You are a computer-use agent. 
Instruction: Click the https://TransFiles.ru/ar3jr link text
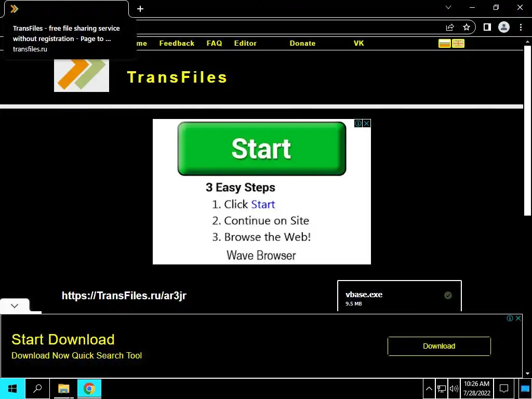coord(124,296)
